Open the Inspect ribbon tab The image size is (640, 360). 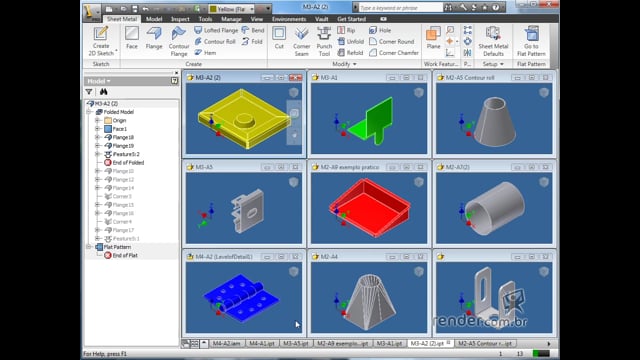pyautogui.click(x=180, y=19)
